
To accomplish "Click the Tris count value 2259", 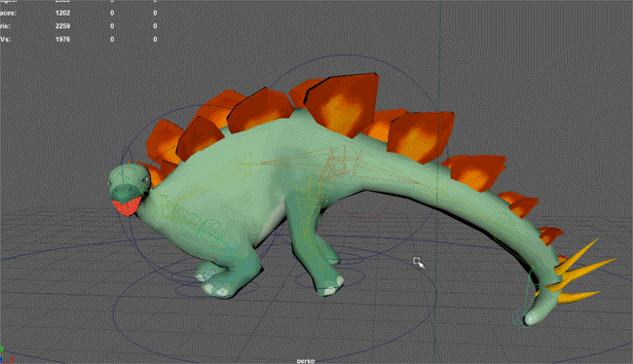I will pos(62,26).
